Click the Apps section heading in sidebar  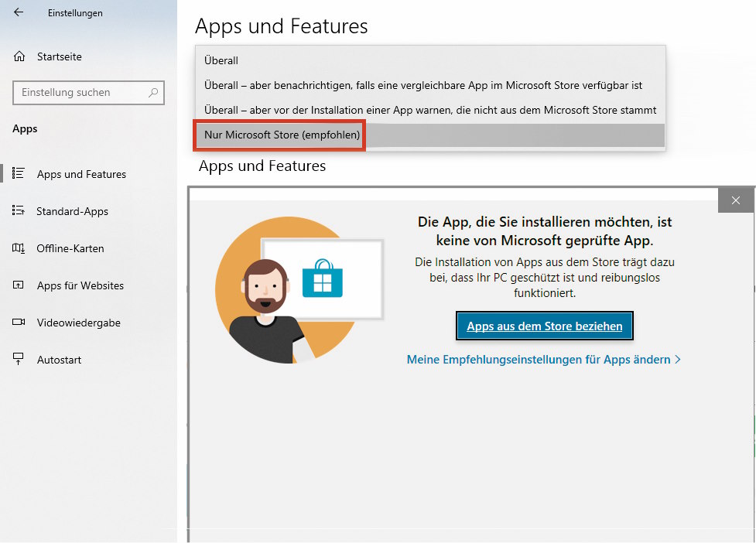point(25,128)
